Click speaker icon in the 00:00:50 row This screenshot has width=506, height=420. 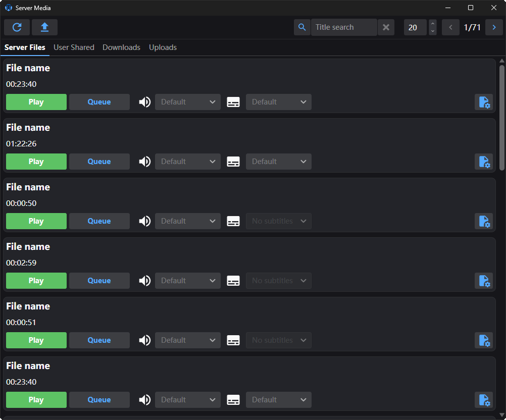tap(145, 221)
